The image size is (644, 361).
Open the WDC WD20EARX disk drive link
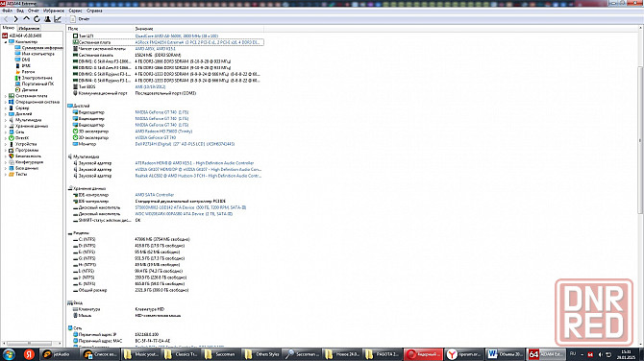click(184, 214)
